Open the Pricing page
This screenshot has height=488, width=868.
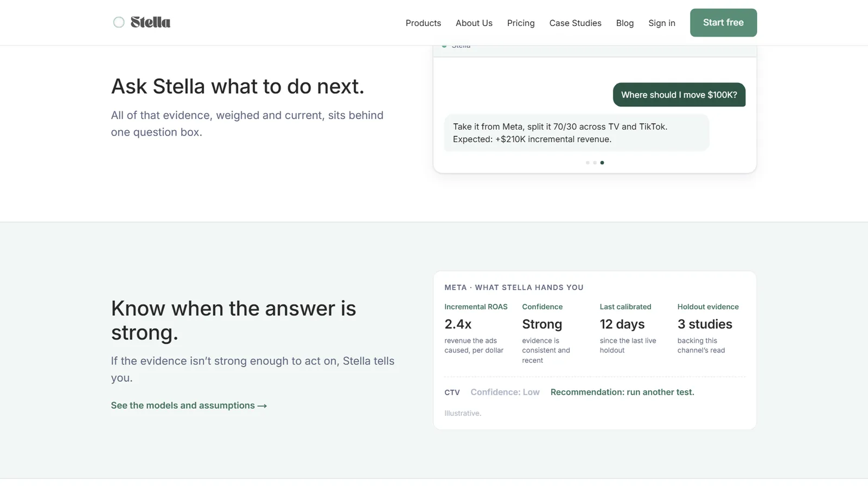(521, 23)
